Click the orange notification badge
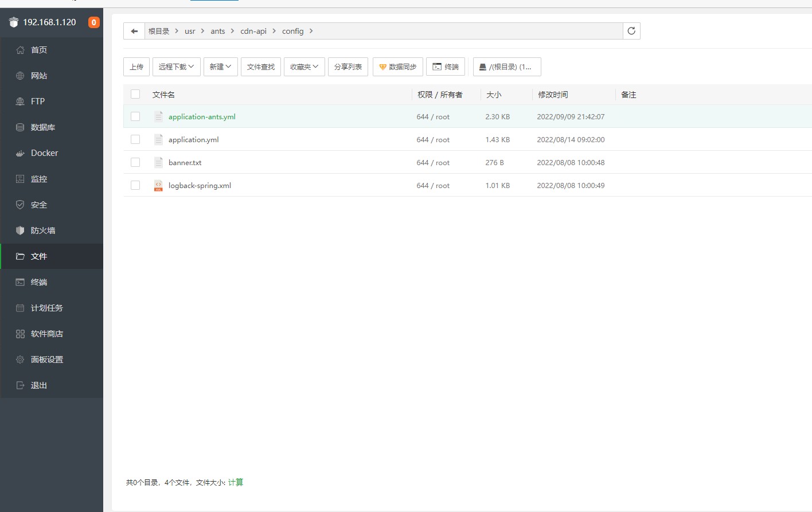Viewport: 812px width, 512px height. [x=93, y=22]
